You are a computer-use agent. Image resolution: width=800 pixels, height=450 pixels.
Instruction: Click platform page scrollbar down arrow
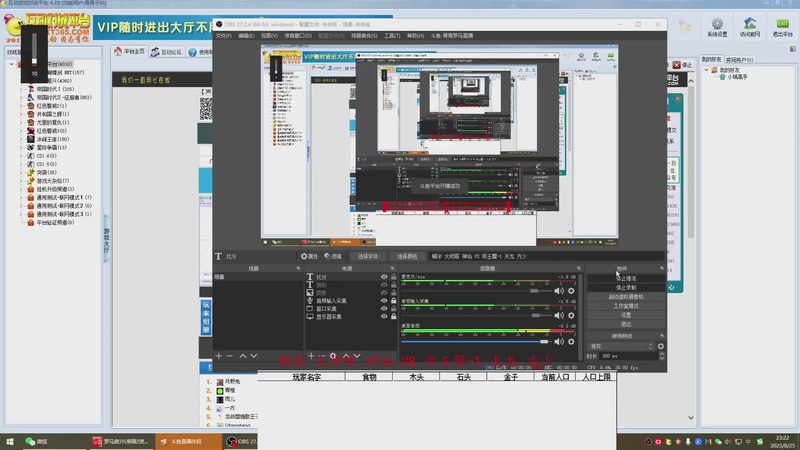691,418
